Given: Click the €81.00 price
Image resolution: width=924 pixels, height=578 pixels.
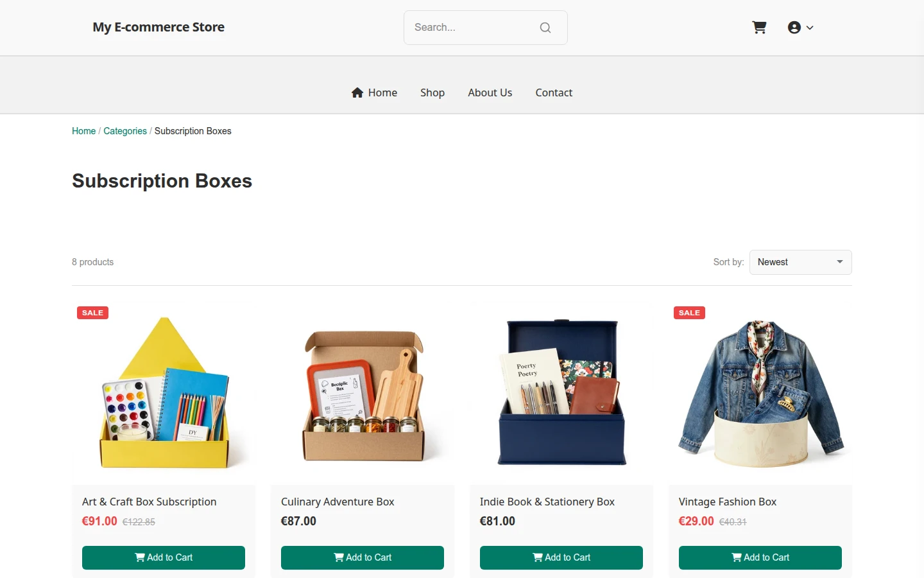Looking at the screenshot, I should click(x=497, y=521).
